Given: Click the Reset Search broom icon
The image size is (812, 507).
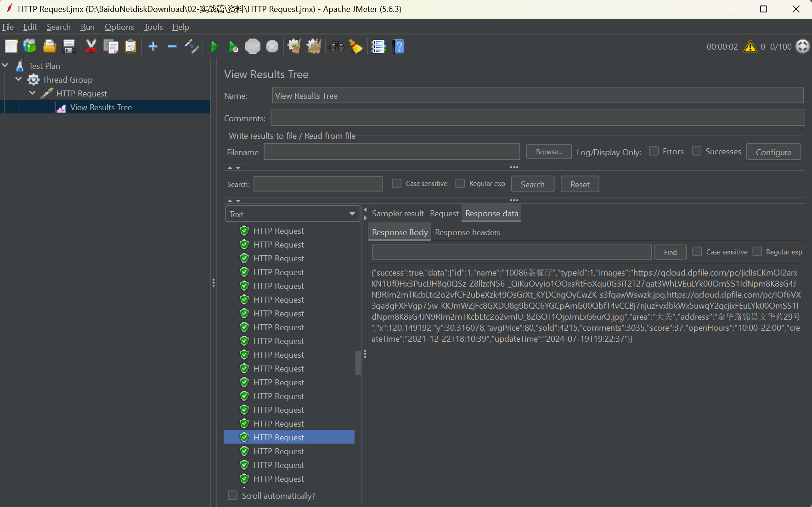Looking at the screenshot, I should coord(356,46).
